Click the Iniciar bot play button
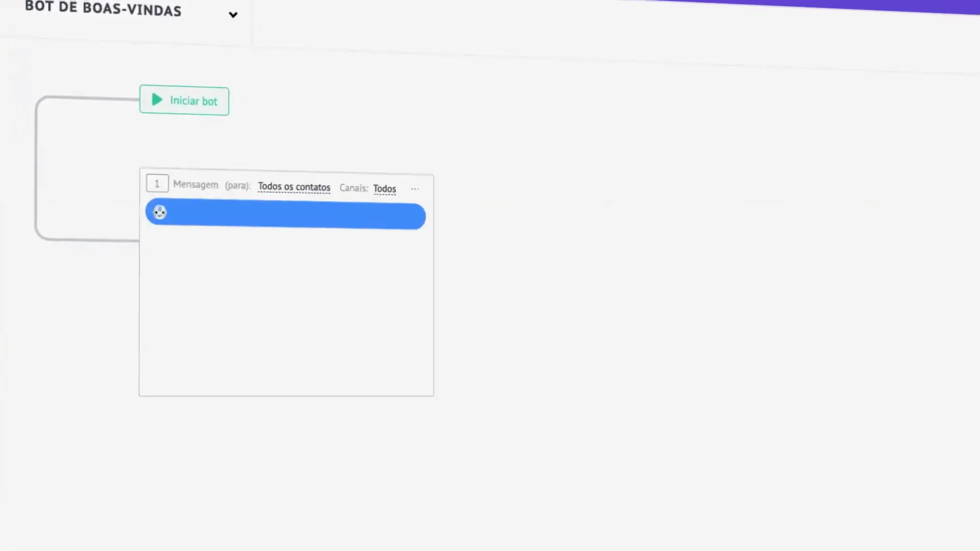The width and height of the screenshot is (980, 551). click(x=157, y=100)
